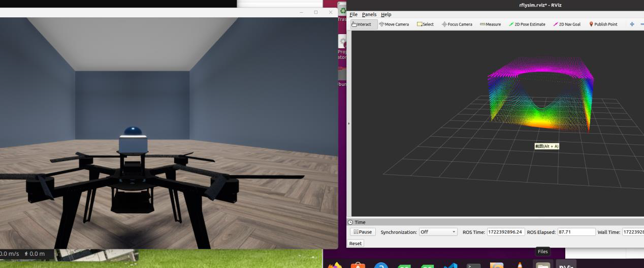
Task: Open the Help menu
Action: (386, 15)
